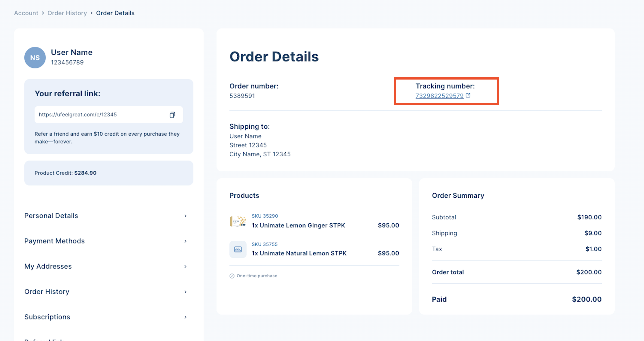This screenshot has width=644, height=341.
Task: Click the One-time purchase check icon
Action: (x=232, y=276)
